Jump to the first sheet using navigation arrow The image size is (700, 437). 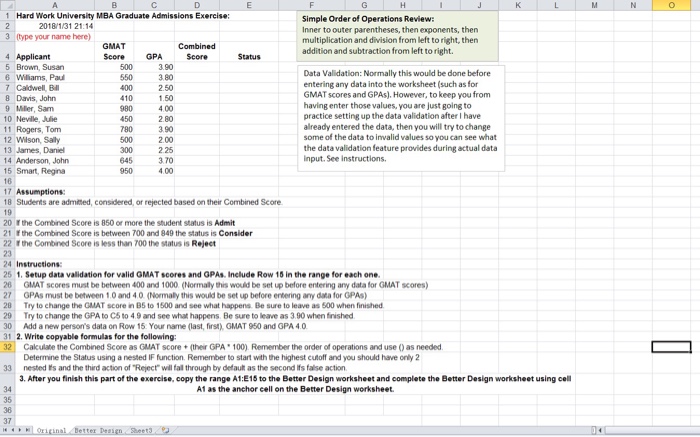pos(6,430)
